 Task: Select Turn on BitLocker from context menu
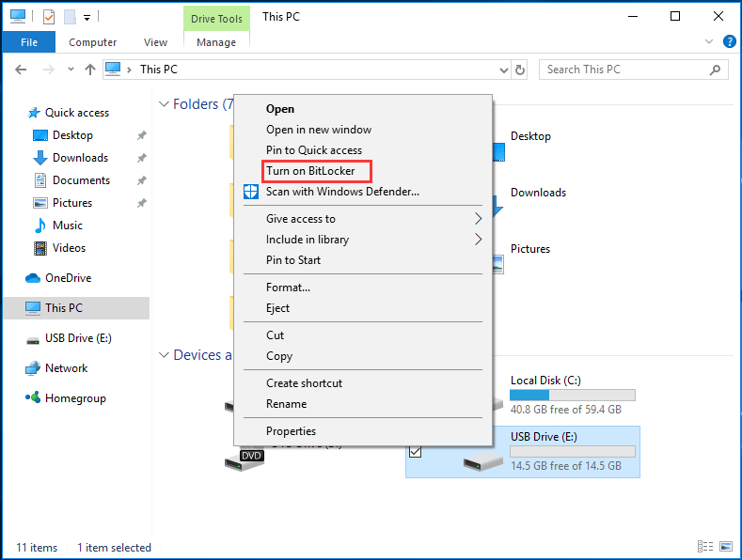click(310, 171)
